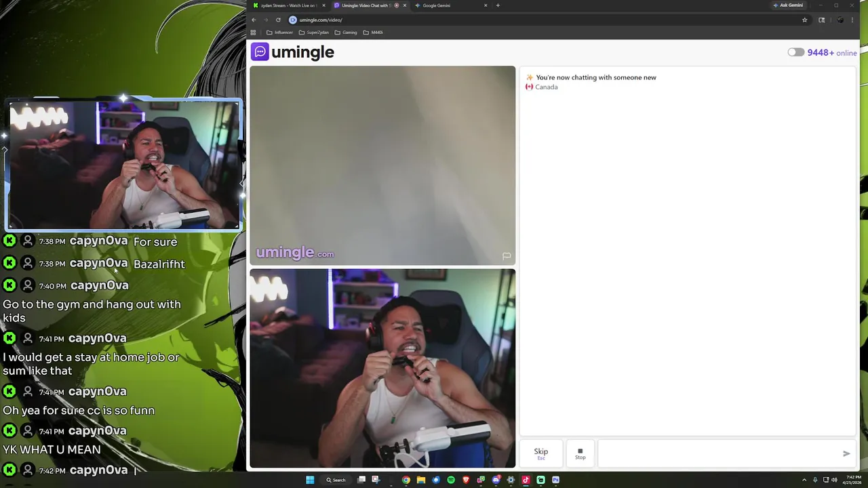Close the zydan Stream tab
Image resolution: width=868 pixels, height=488 pixels.
323,5
